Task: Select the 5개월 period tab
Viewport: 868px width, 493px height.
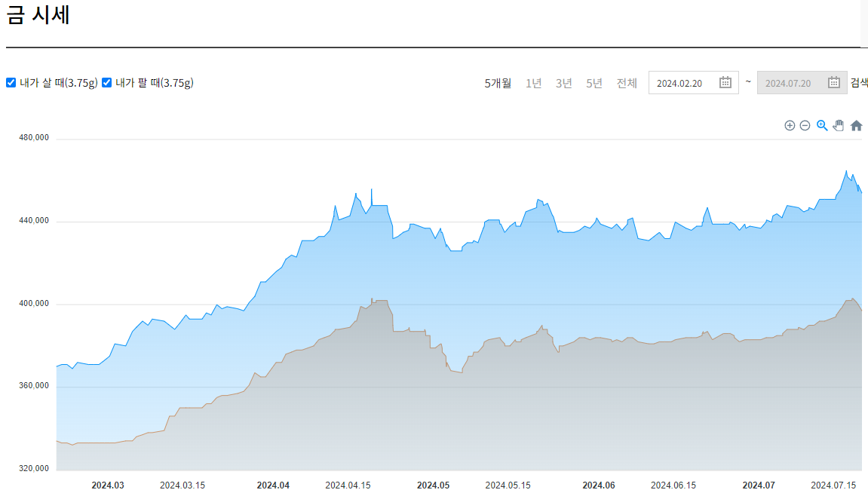Action: (x=498, y=83)
